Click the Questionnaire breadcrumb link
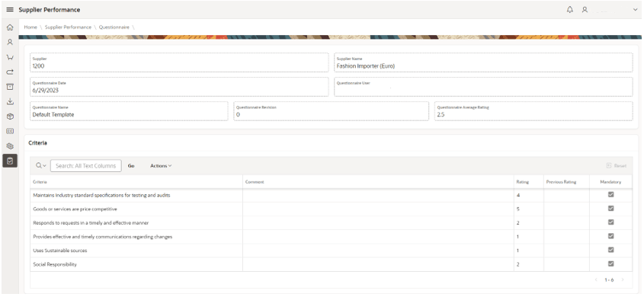The image size is (644, 297). click(114, 27)
